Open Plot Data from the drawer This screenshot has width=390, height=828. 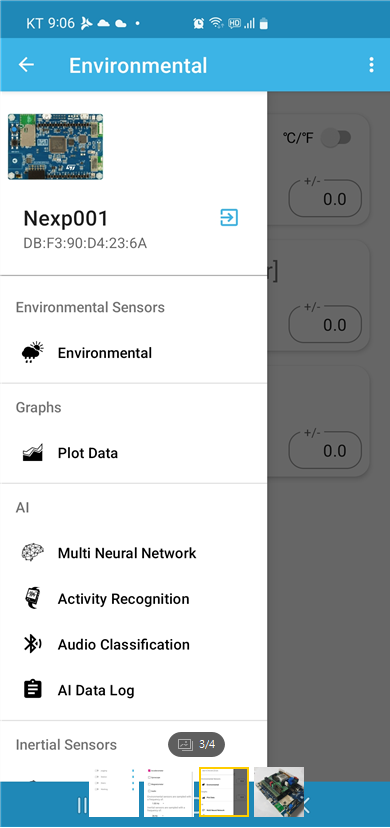click(134, 453)
